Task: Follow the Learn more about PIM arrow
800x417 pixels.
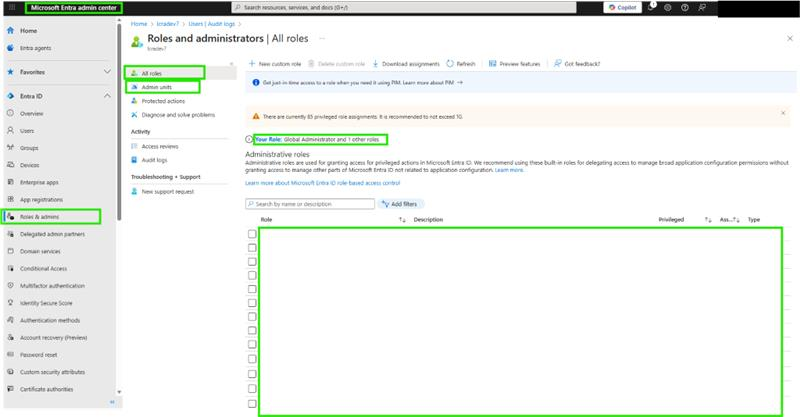Action: pos(460,83)
